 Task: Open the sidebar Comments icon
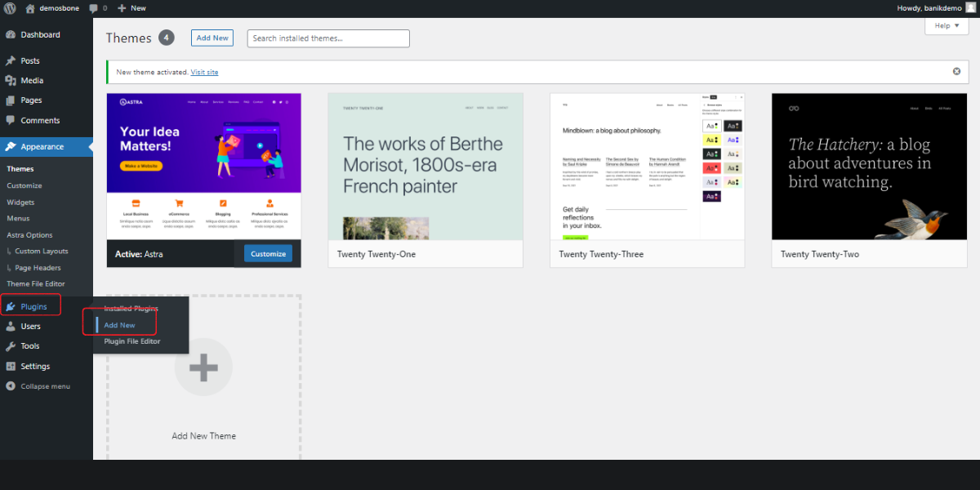tap(11, 120)
